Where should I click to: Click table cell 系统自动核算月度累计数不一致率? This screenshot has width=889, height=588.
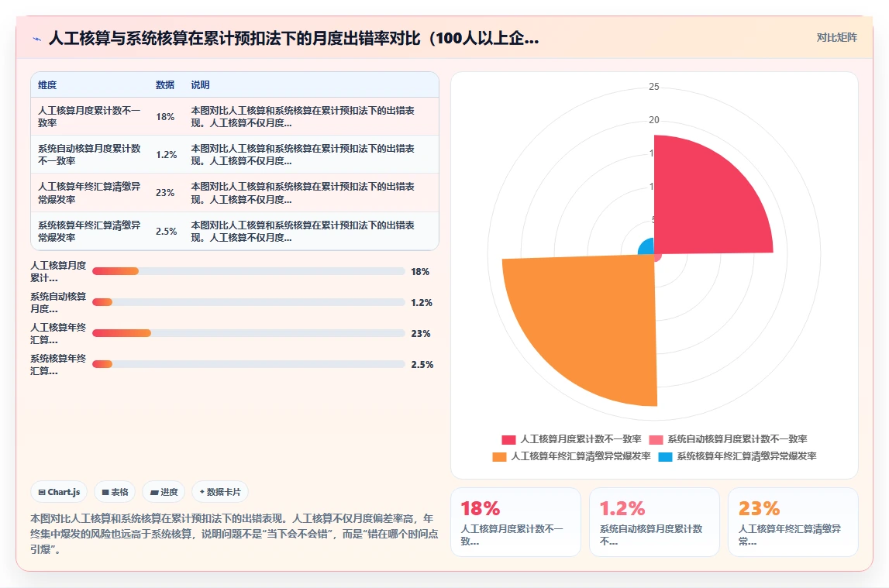[x=89, y=154]
